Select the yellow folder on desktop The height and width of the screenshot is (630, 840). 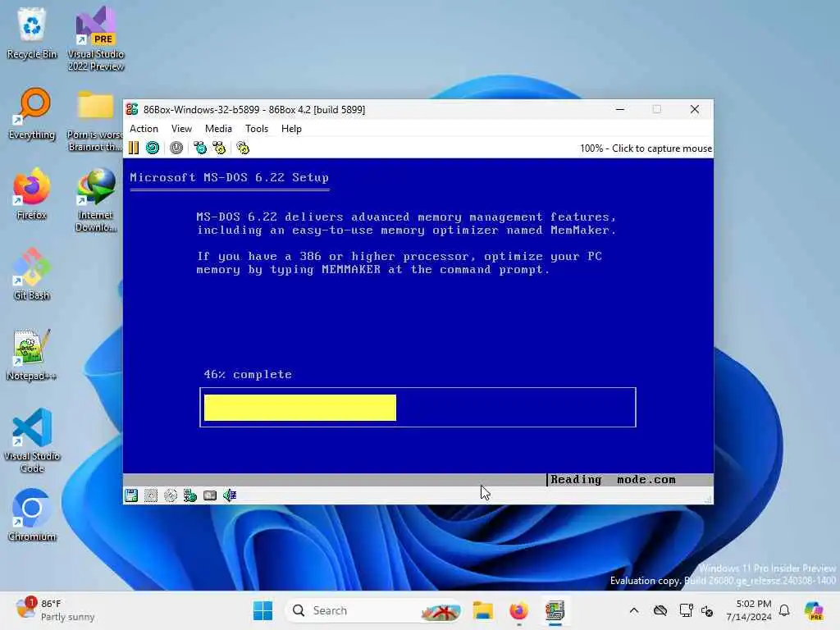pyautogui.click(x=95, y=120)
